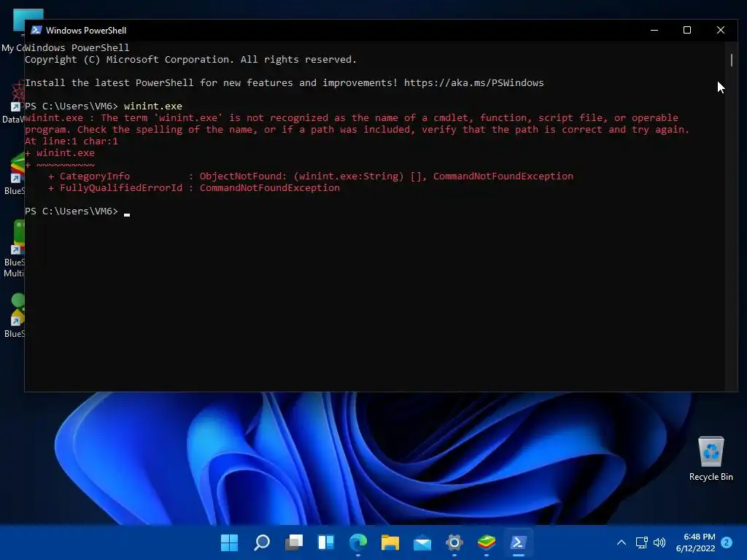Open File Explorer from taskbar
Image resolution: width=747 pixels, height=560 pixels.
pos(390,542)
